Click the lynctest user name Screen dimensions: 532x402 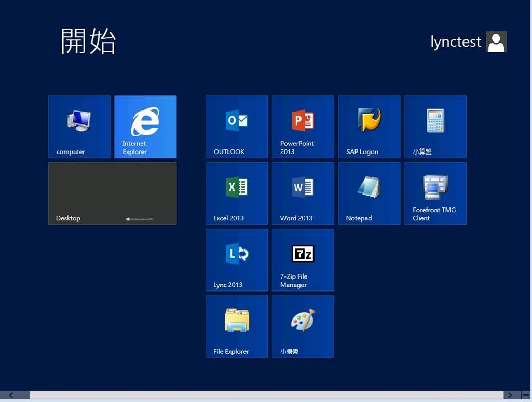(456, 42)
